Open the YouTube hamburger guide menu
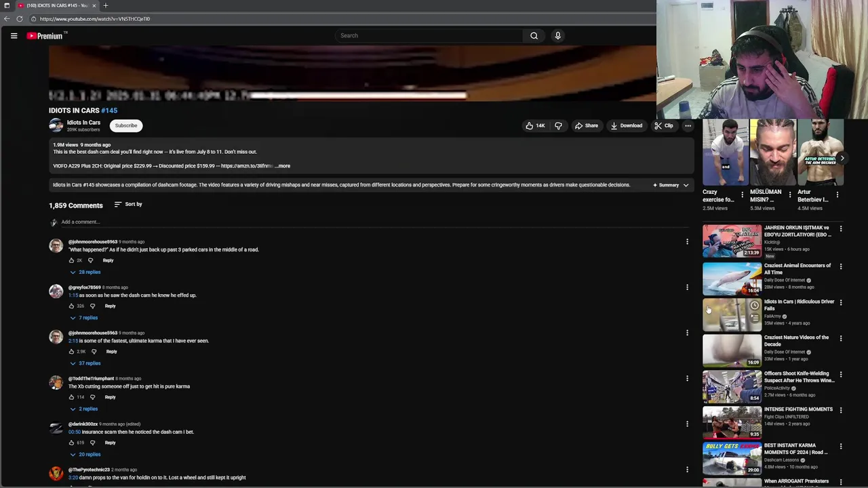The height and width of the screenshot is (488, 868). [x=14, y=35]
